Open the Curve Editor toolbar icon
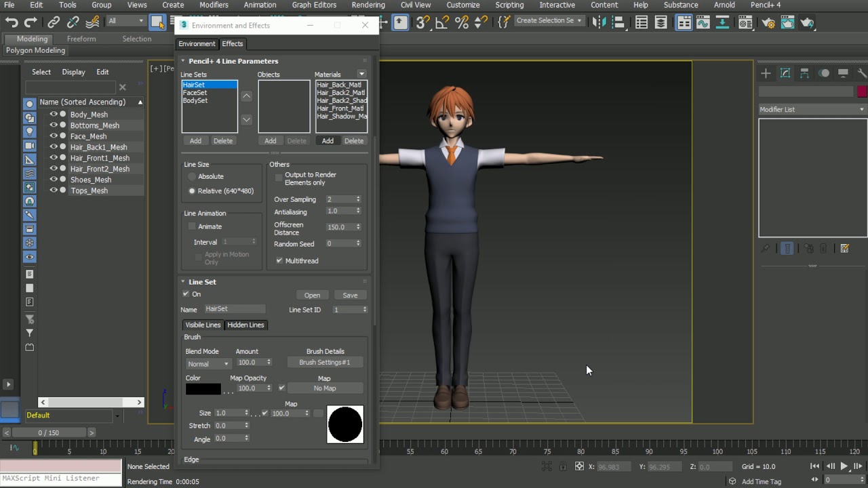This screenshot has height=488, width=868. pos(703,22)
